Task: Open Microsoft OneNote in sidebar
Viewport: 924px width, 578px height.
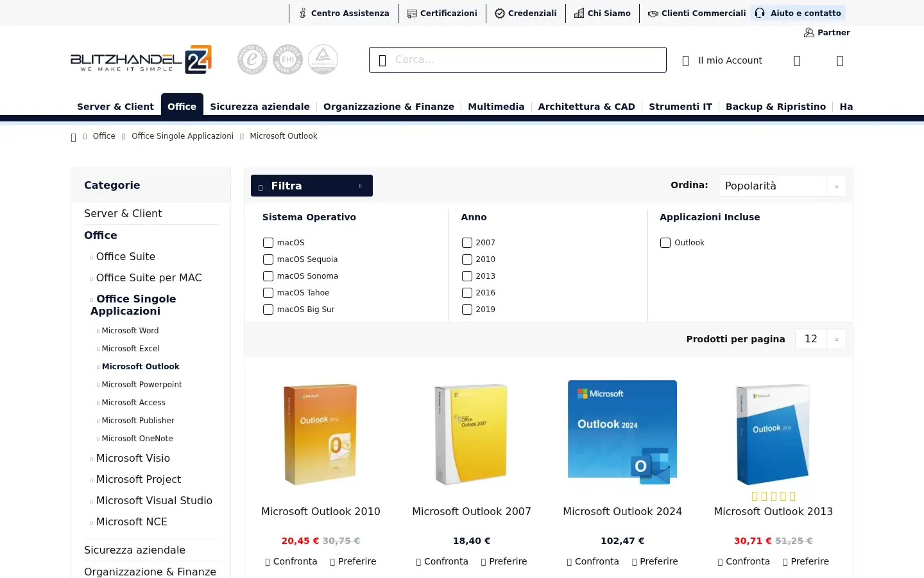Action: point(137,439)
